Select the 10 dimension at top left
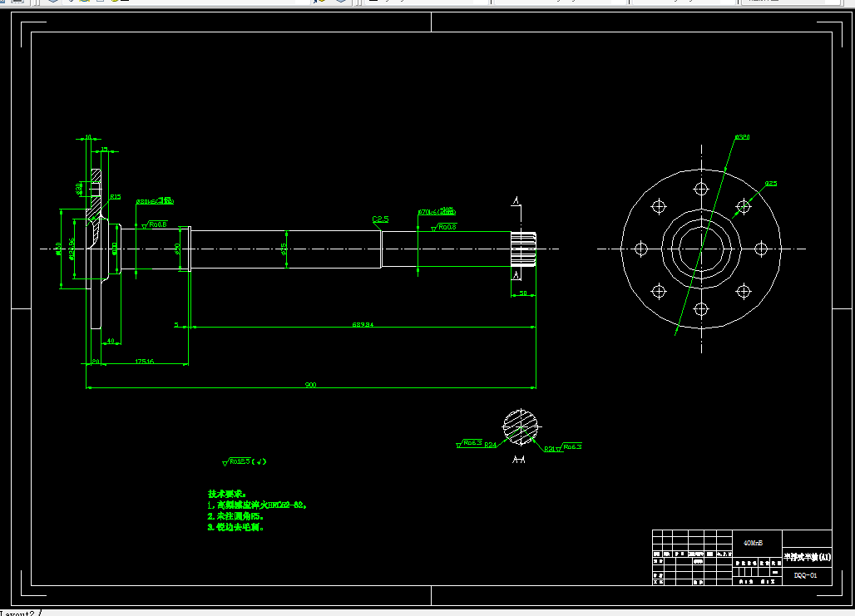 point(88,137)
